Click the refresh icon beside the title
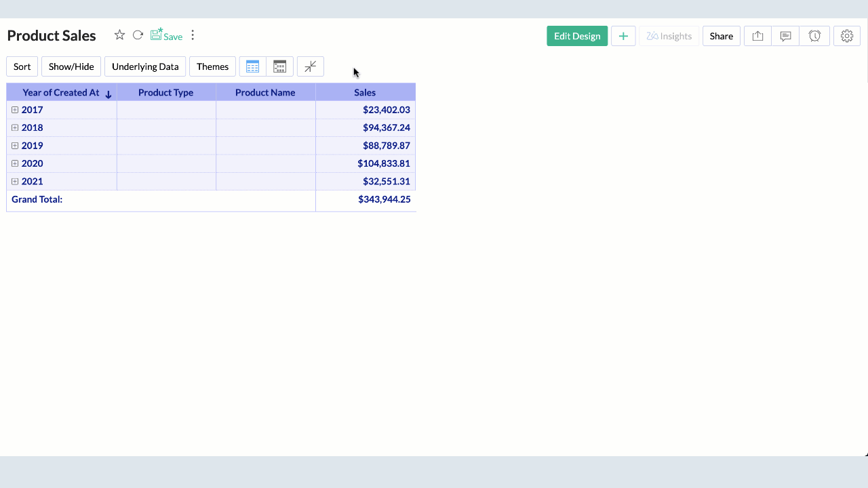This screenshot has width=868, height=488. 138,35
